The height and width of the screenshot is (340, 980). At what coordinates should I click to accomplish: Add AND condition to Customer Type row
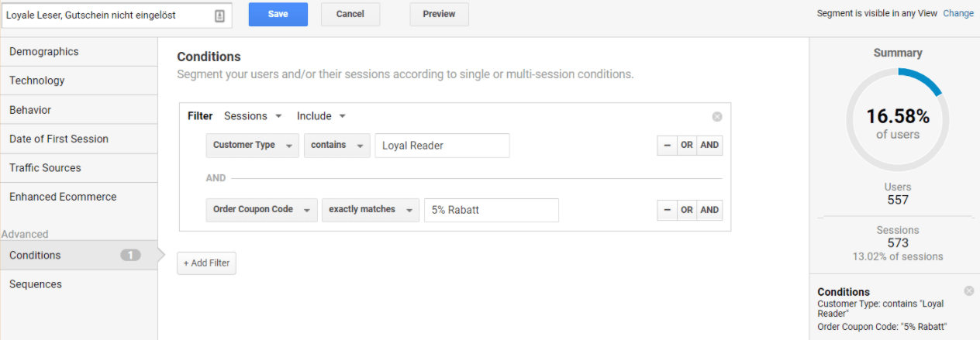(709, 146)
